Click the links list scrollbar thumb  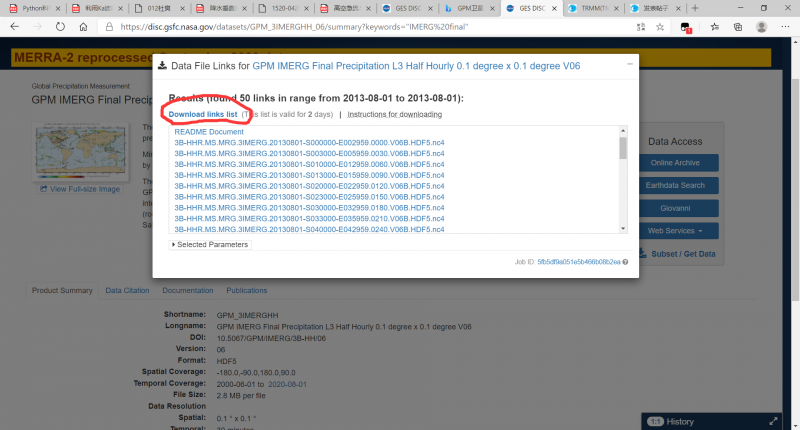[x=623, y=148]
